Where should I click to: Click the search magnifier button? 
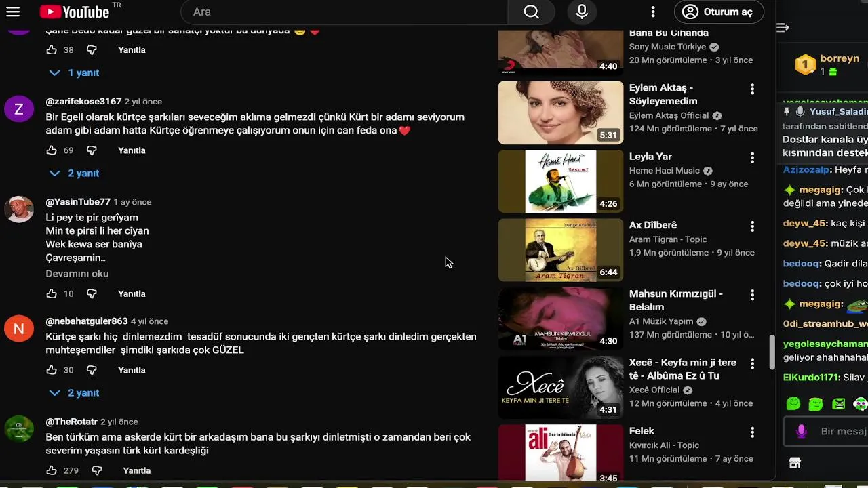(x=531, y=12)
